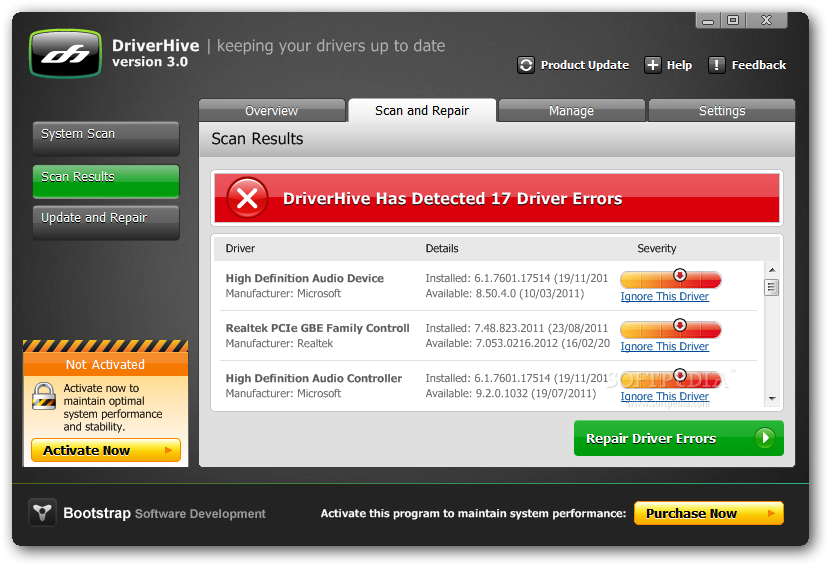This screenshot has width=829, height=566.
Task: Open Update and Repair in sidebar
Action: tap(106, 222)
